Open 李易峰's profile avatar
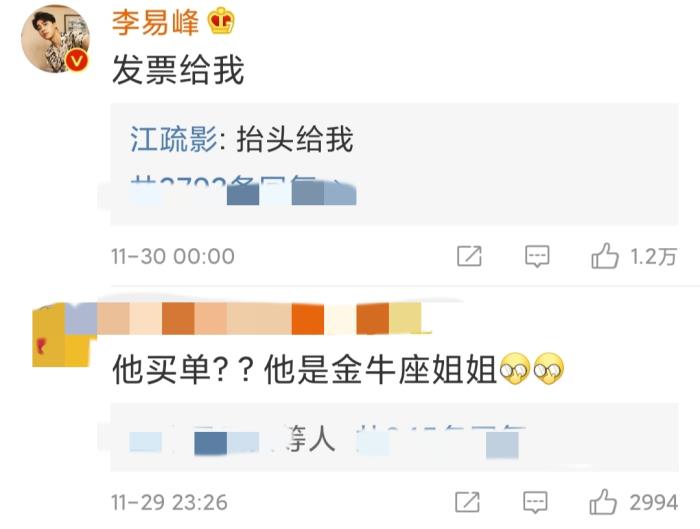 coord(55,39)
